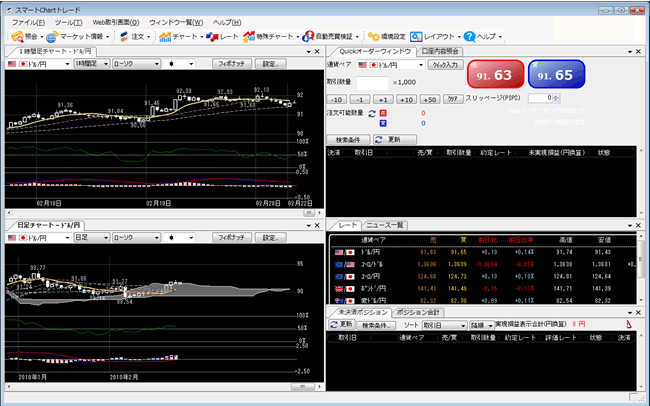
Task: Open the マーケット情報 dropdown arrow
Action: click(107, 37)
